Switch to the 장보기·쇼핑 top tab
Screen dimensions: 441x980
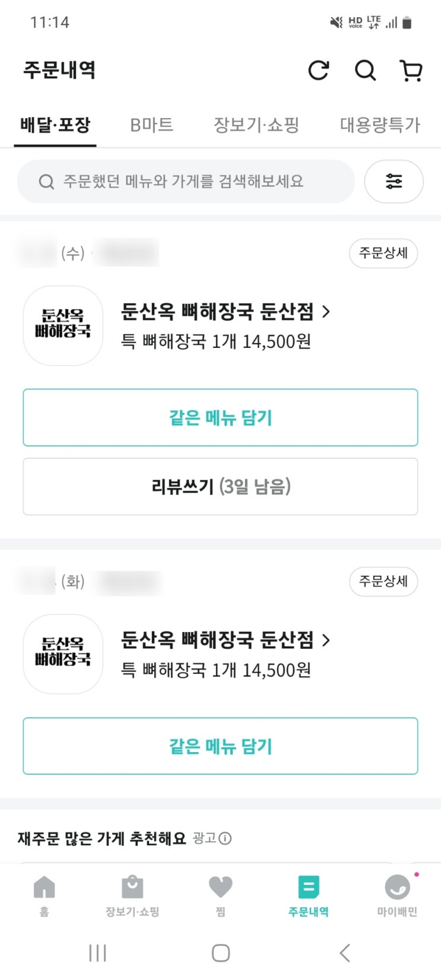click(x=256, y=125)
